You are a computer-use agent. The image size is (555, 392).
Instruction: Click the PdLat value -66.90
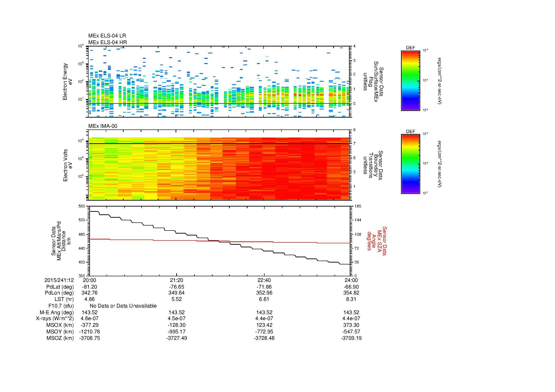pyautogui.click(x=351, y=287)
